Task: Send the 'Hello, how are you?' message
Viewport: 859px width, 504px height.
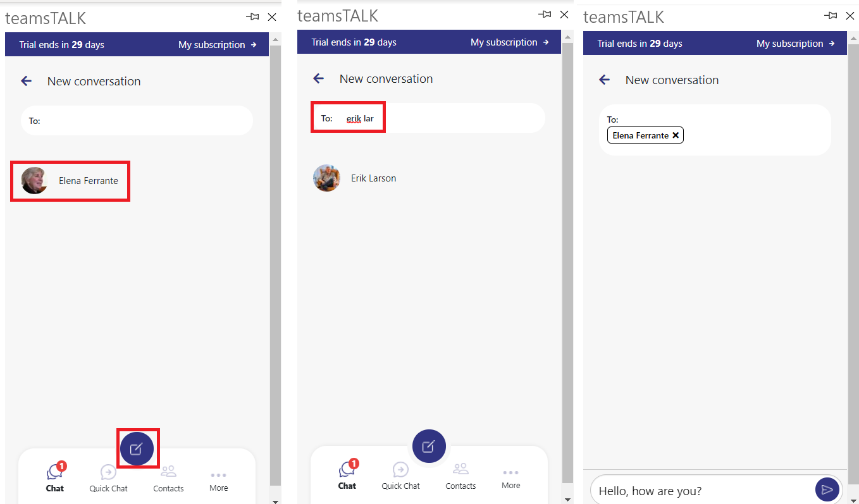Action: pos(827,489)
